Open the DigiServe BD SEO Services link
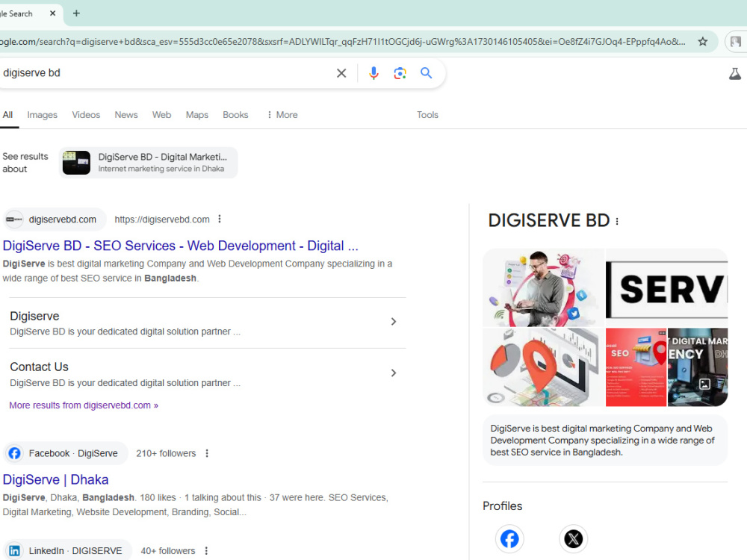747x560 pixels. point(180,246)
